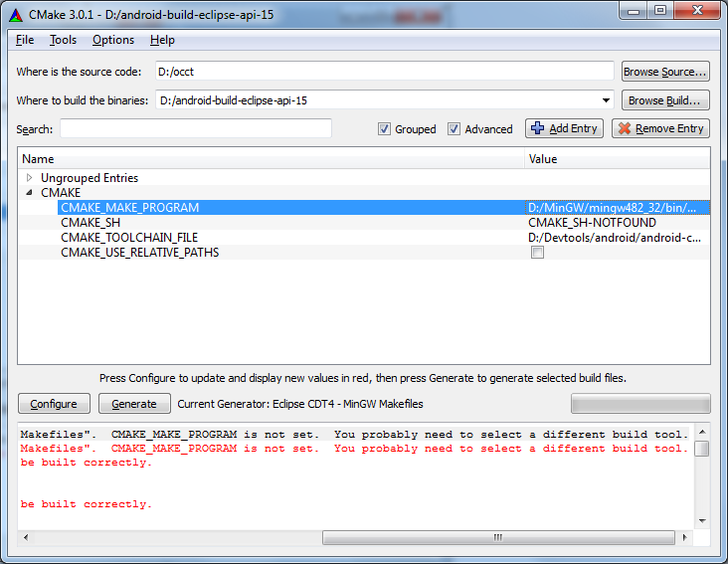Click the CMake logo icon in title bar
The image size is (728, 564).
16,14
